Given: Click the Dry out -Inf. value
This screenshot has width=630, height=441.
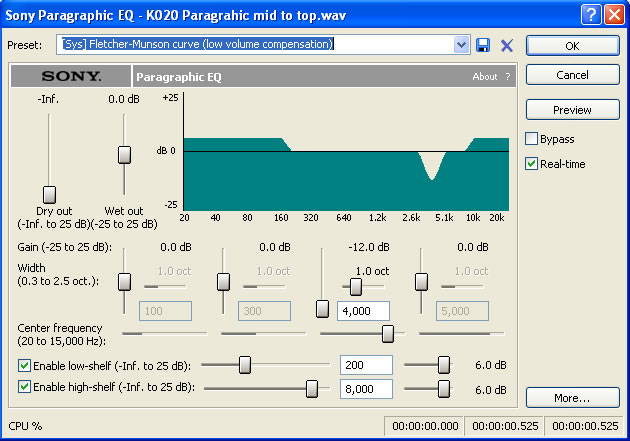Looking at the screenshot, I should tap(48, 99).
